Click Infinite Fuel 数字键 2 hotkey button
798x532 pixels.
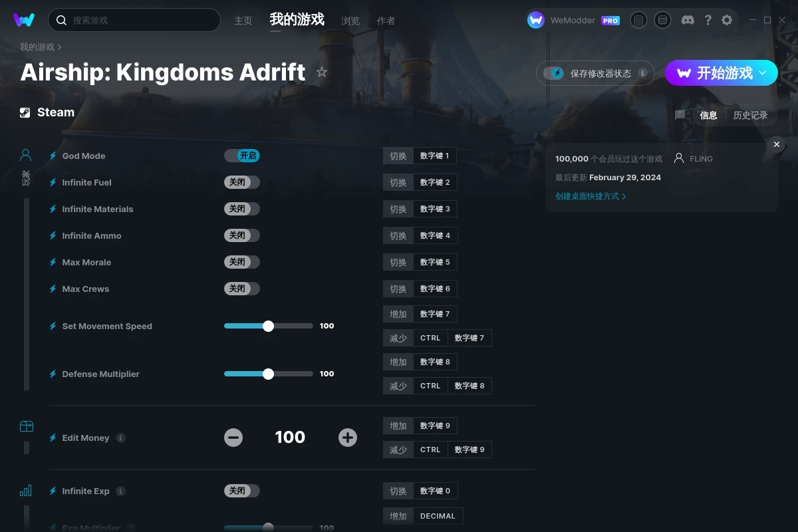click(435, 182)
